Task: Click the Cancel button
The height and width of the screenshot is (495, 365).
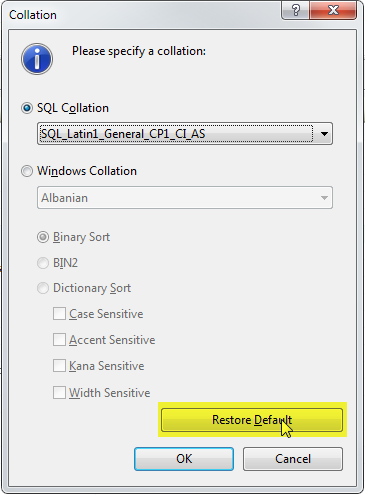Action: 293,459
